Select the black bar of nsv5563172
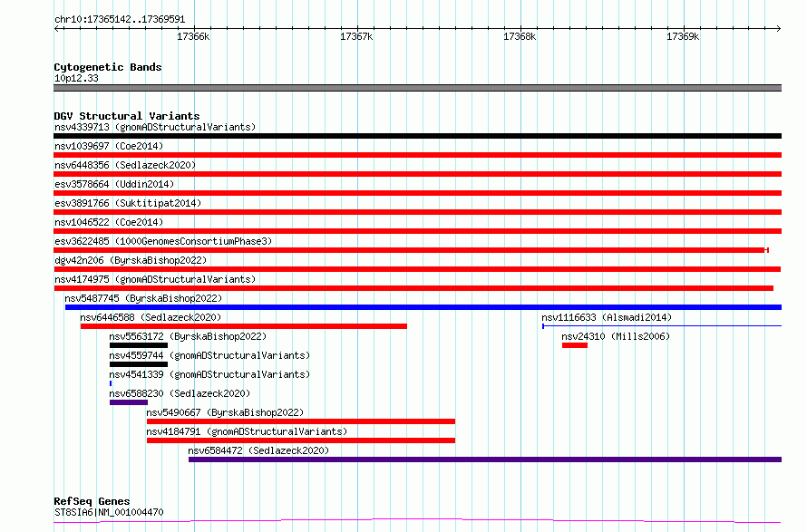 pyautogui.click(x=139, y=345)
